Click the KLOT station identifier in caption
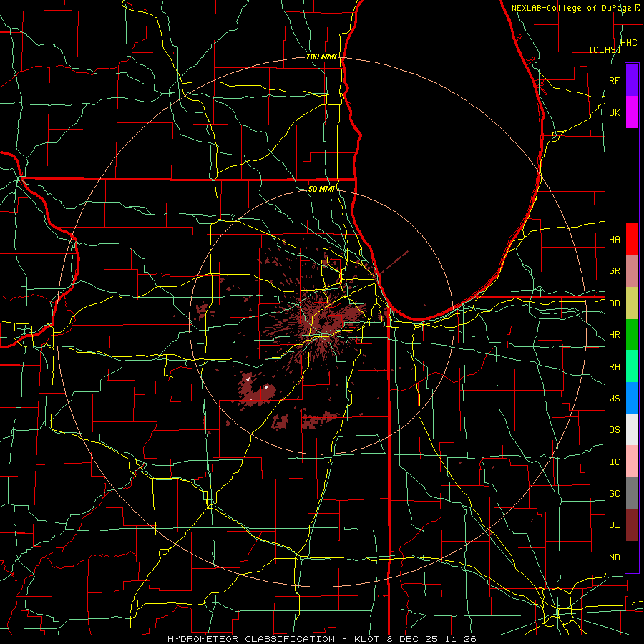The height and width of the screenshot is (644, 644). coord(368,639)
